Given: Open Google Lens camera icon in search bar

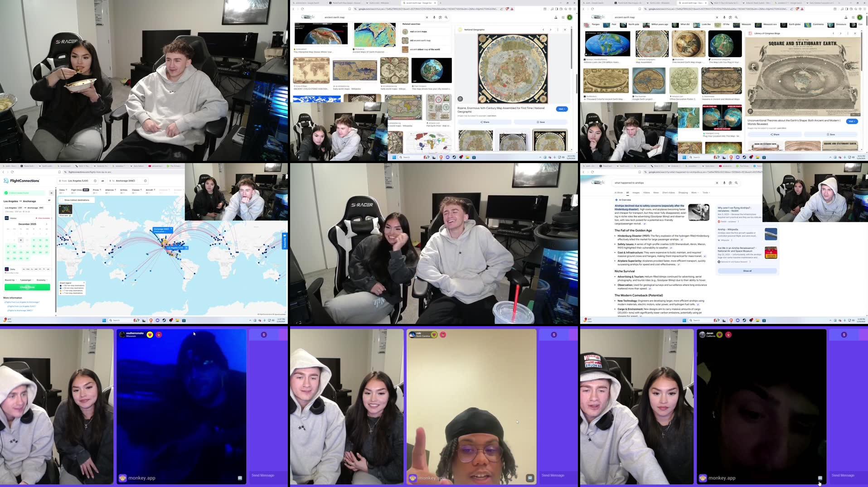Looking at the screenshot, I should [440, 17].
